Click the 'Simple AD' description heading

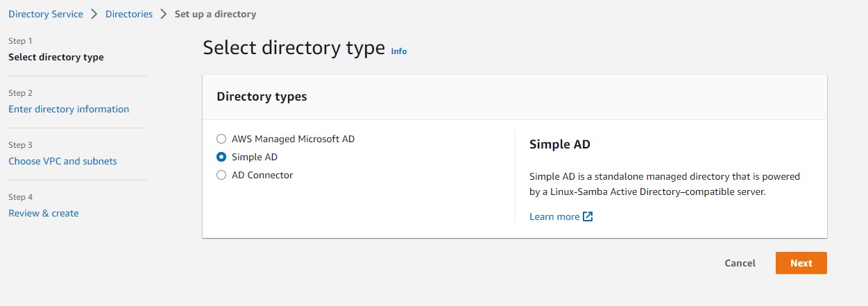tap(559, 144)
